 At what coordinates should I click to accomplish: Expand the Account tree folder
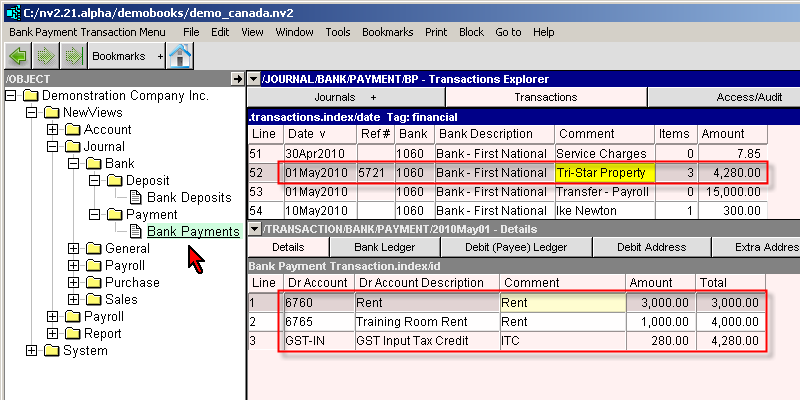[x=53, y=130]
